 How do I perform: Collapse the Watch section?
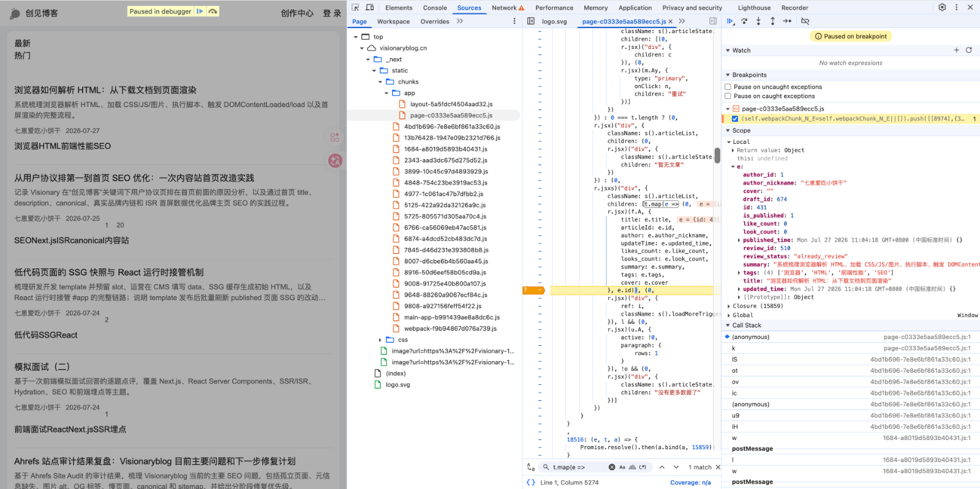pyautogui.click(x=728, y=50)
